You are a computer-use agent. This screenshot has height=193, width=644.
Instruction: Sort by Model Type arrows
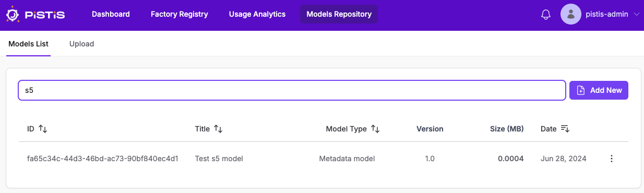(x=375, y=129)
